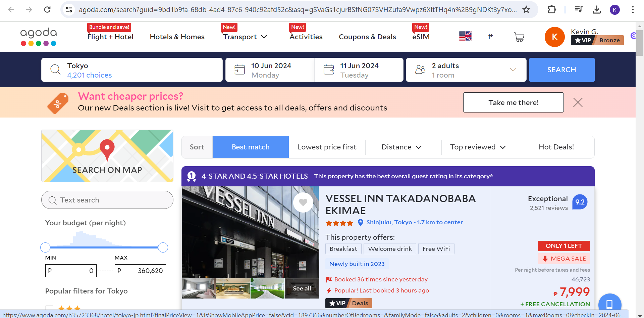Open check-in date 10 Jun 2024

pyautogui.click(x=270, y=70)
